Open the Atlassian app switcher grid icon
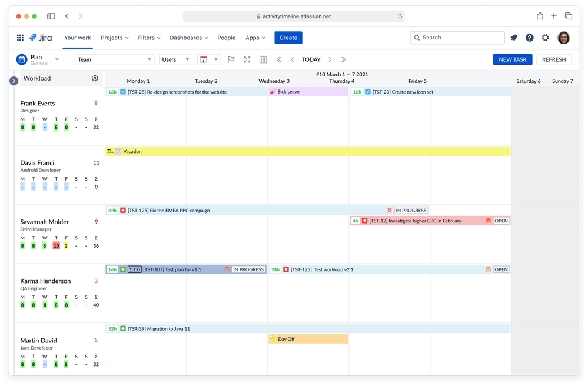The height and width of the screenshot is (386, 588). (19, 37)
